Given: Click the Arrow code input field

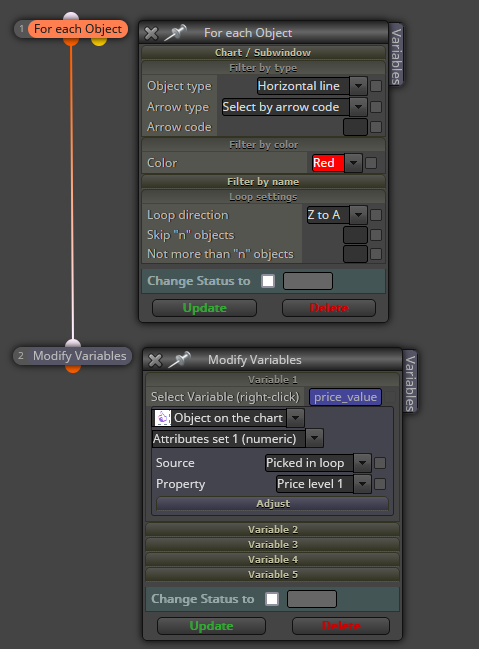Looking at the screenshot, I should coord(355,127).
